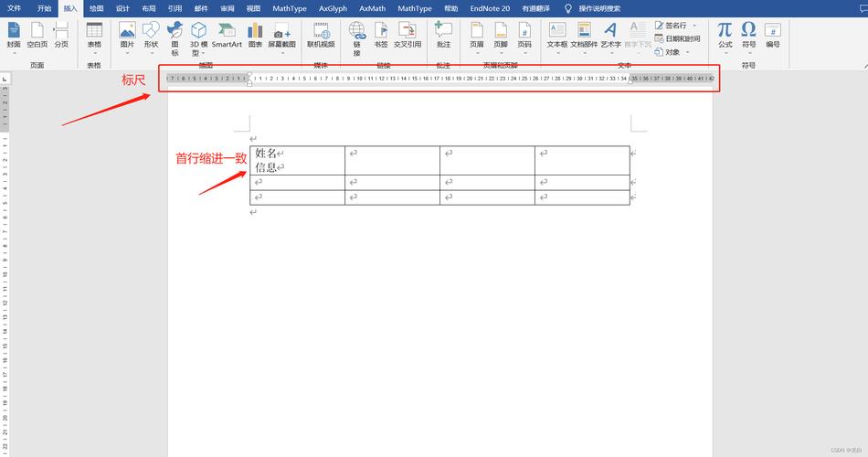Click the blank page (空白页) icon
The height and width of the screenshot is (457, 868).
click(37, 35)
